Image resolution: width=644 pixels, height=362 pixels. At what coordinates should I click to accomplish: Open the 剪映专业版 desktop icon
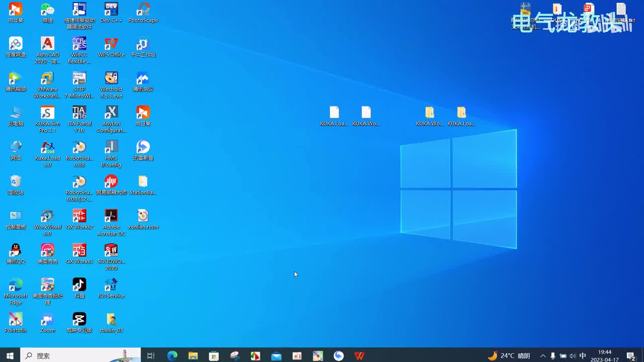tap(79, 323)
